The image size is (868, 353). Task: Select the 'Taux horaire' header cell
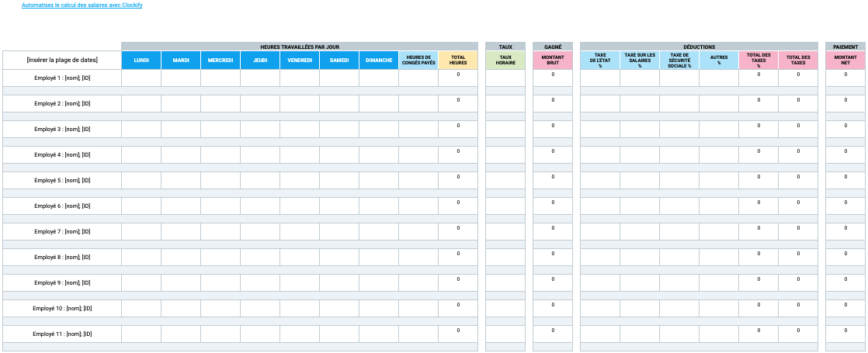[x=505, y=61]
